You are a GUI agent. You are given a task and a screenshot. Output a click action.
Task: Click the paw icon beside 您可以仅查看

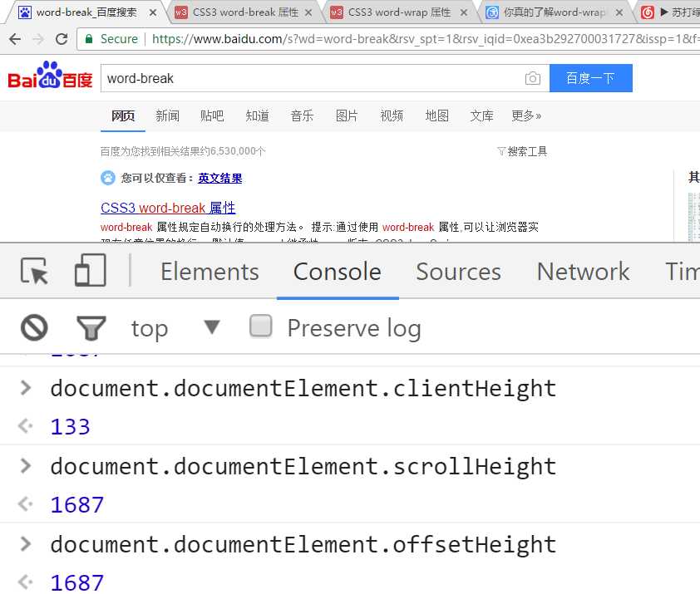(107, 178)
